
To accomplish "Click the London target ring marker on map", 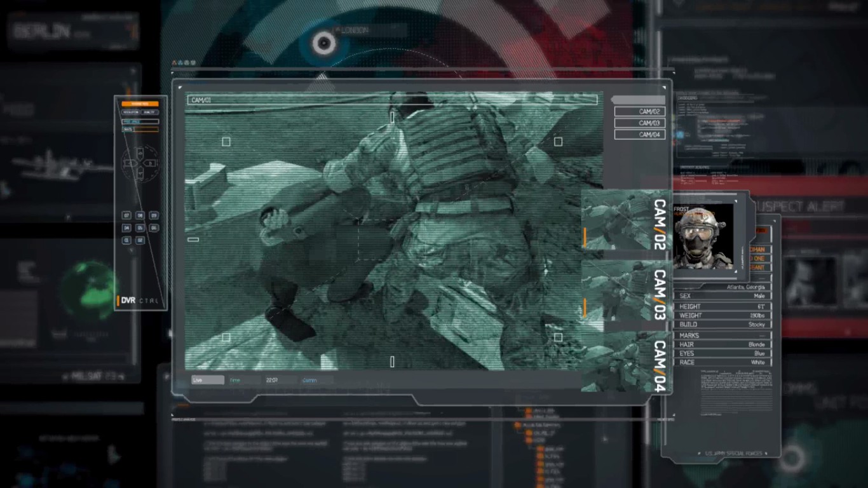I will (323, 43).
